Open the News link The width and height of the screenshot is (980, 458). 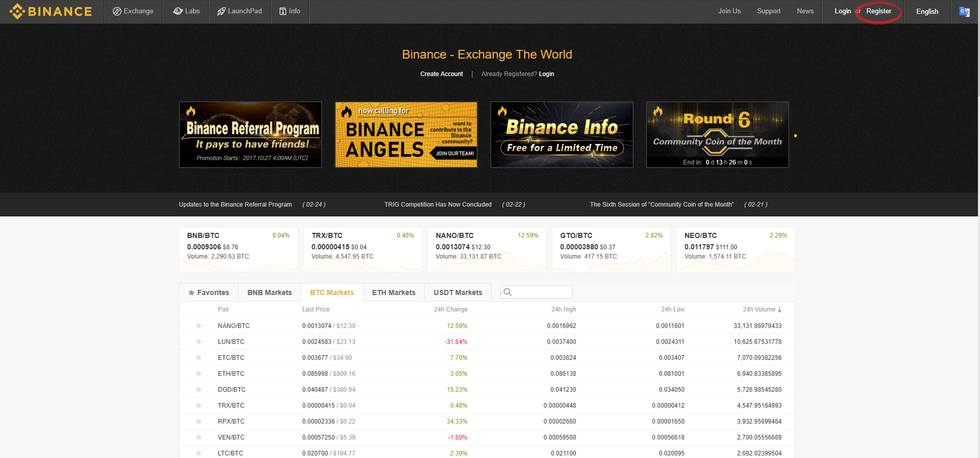coord(805,11)
